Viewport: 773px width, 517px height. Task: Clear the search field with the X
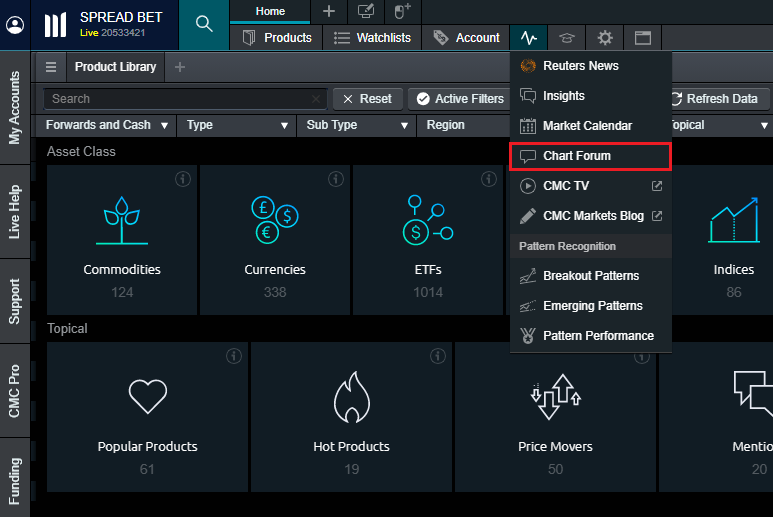pyautogui.click(x=316, y=99)
